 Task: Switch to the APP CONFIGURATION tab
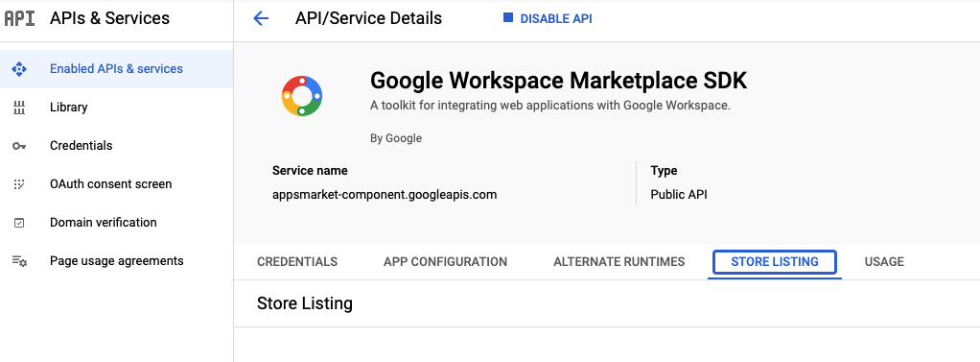coord(445,262)
